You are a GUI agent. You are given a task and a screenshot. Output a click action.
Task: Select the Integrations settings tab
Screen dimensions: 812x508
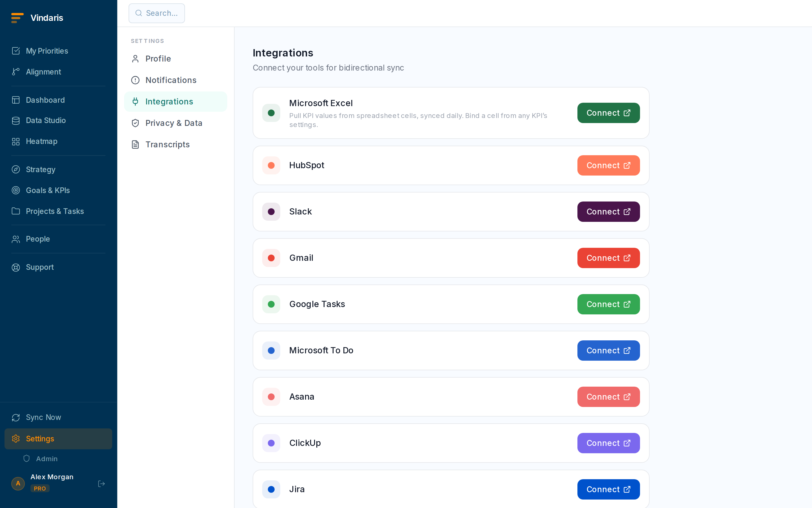pyautogui.click(x=175, y=102)
